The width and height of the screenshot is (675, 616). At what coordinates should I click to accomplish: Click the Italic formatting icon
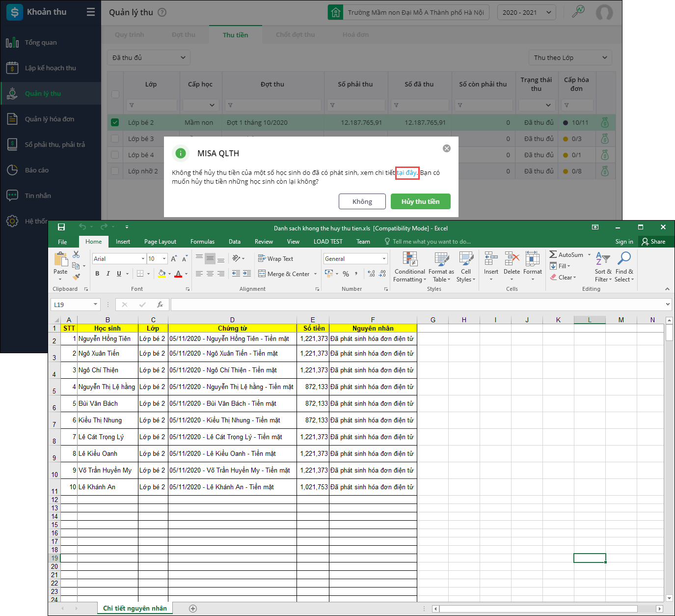[108, 274]
